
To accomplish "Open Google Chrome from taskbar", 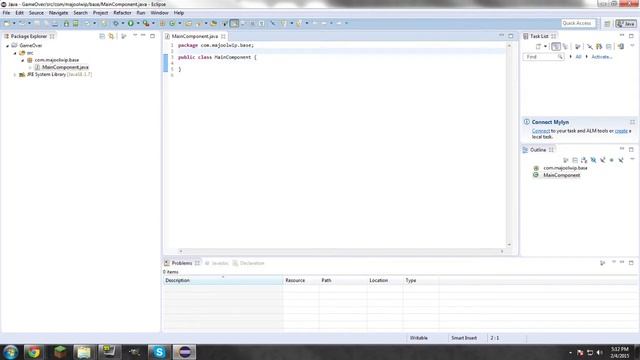I will (x=34, y=352).
